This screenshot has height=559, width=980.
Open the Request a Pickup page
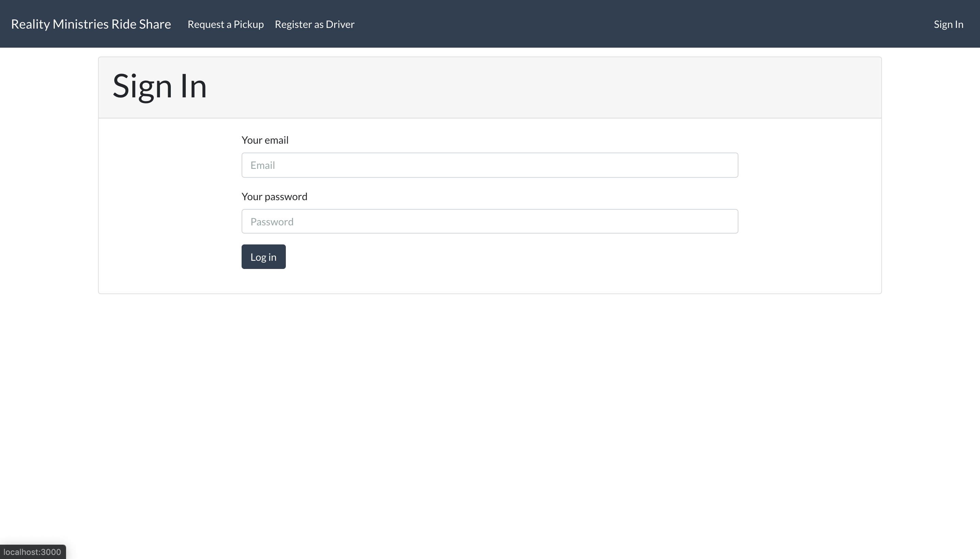click(226, 24)
